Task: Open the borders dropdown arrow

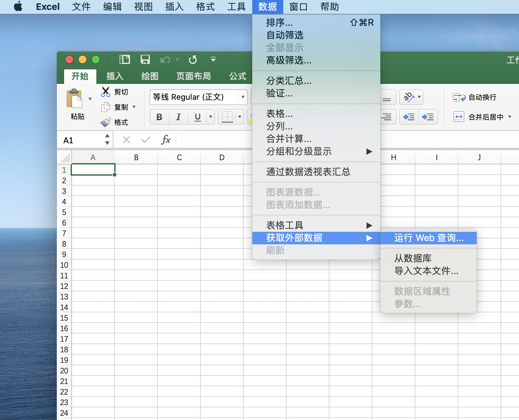Action: click(240, 117)
